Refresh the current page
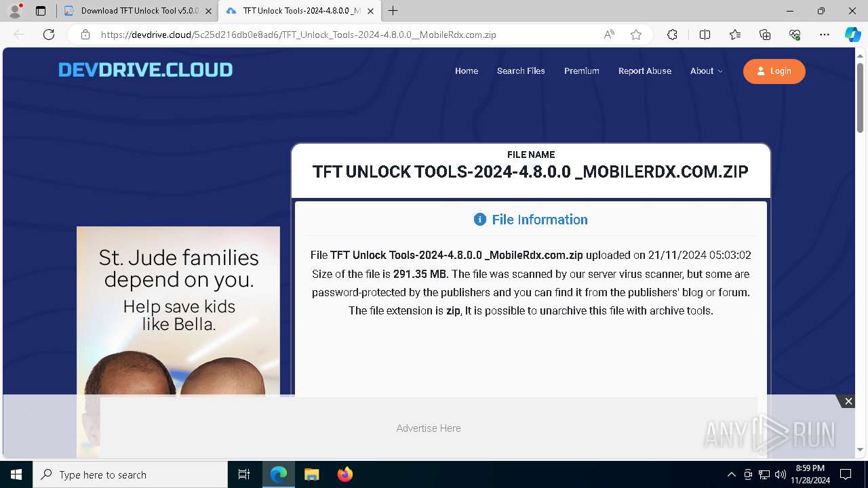The width and height of the screenshot is (868, 488). point(49,35)
